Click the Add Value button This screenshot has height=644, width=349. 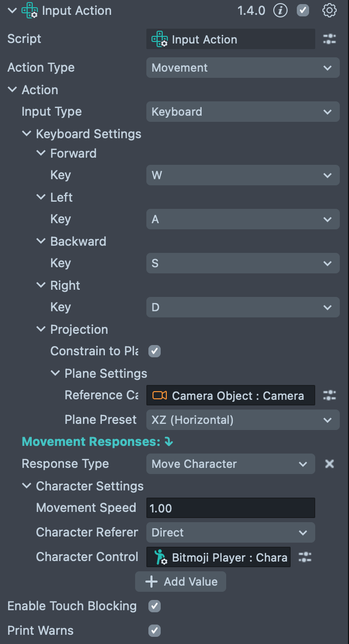point(181,582)
